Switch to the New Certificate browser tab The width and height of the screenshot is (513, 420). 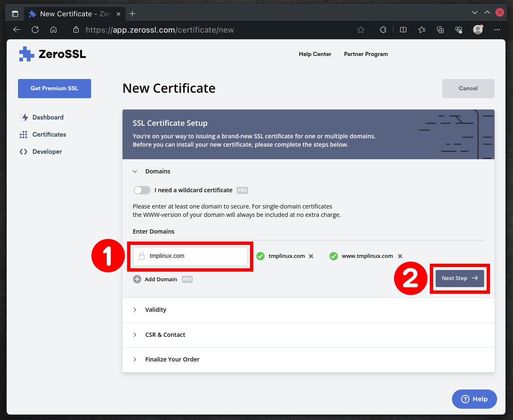point(74,13)
